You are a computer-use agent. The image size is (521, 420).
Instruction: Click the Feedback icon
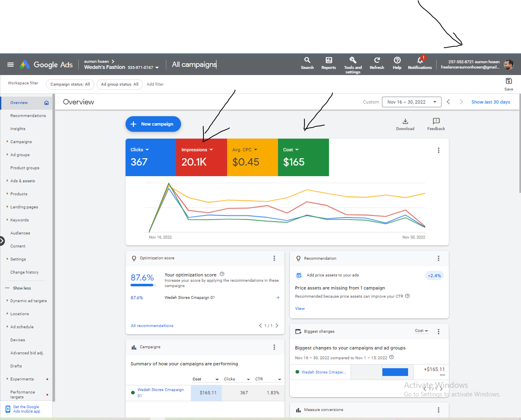[436, 122]
